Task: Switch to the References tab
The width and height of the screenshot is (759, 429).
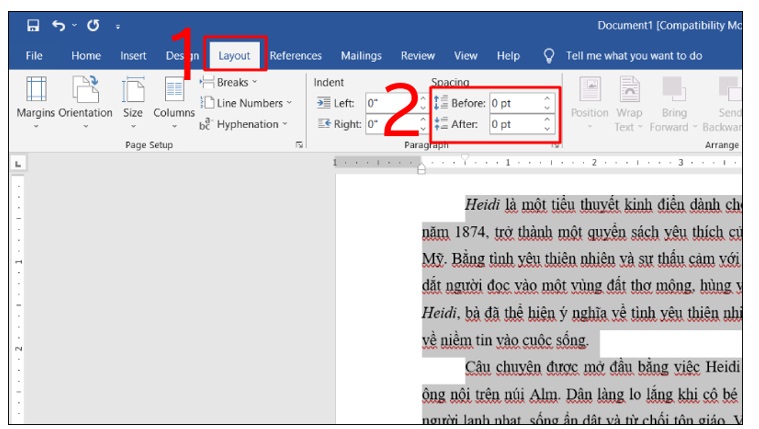Action: pyautogui.click(x=296, y=56)
